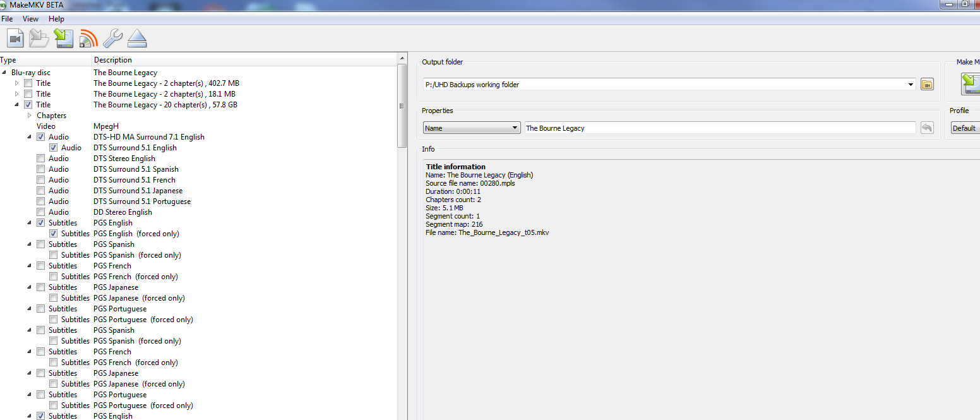Click the Type column header
The image size is (980, 420).
click(45, 60)
